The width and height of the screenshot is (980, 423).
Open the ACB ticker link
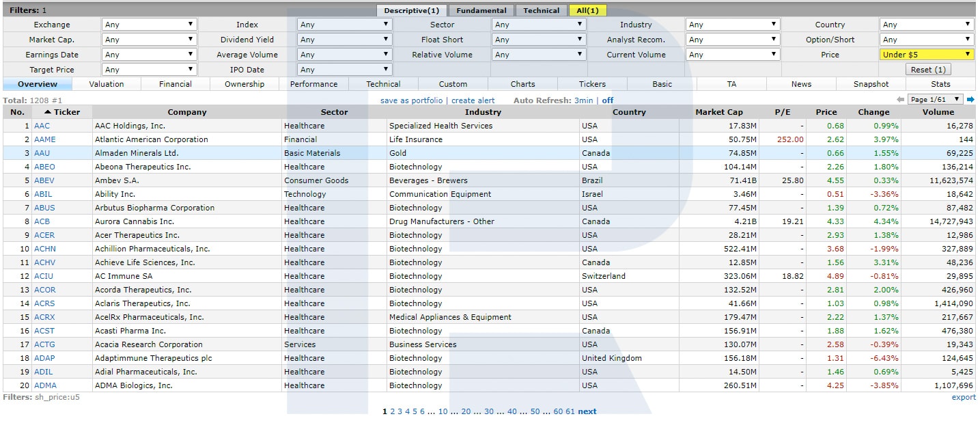click(x=42, y=221)
